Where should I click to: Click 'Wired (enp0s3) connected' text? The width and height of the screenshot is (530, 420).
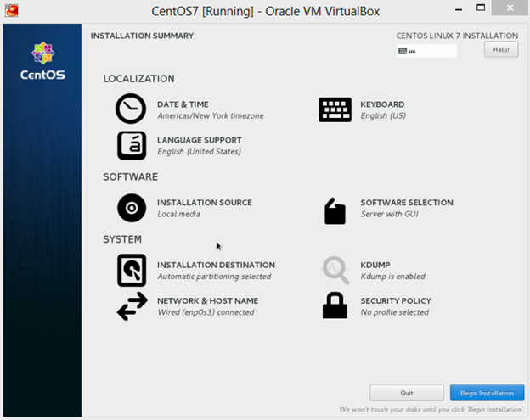click(206, 312)
